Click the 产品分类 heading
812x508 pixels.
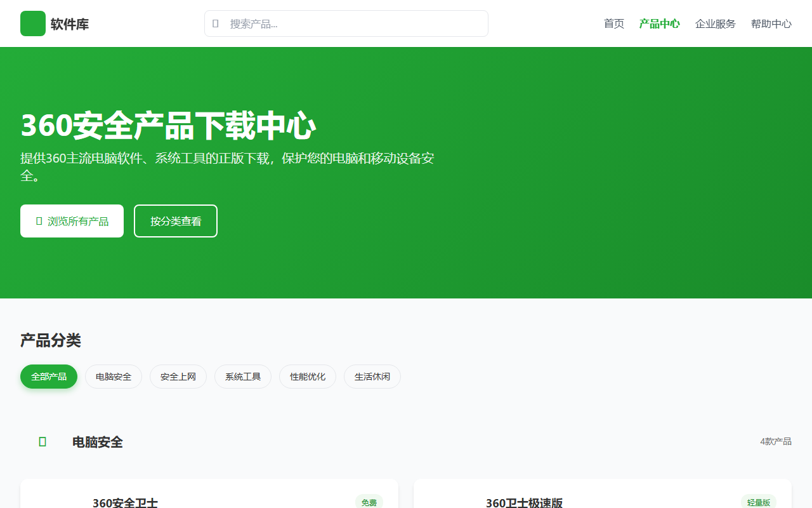coord(51,340)
